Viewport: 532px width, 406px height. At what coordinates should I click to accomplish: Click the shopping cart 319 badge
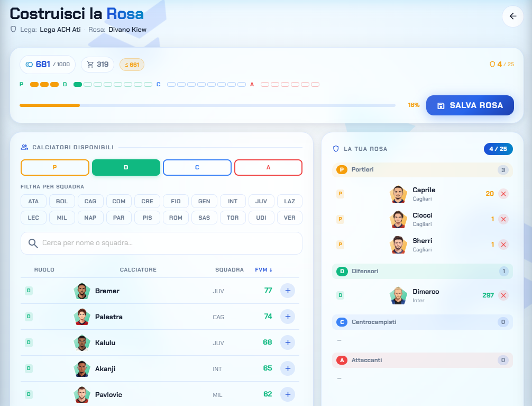click(x=97, y=65)
